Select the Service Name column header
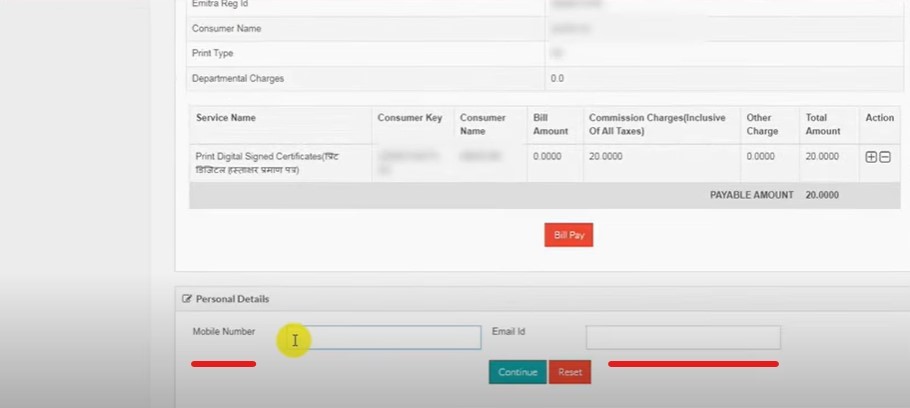This screenshot has width=910, height=408. point(226,118)
